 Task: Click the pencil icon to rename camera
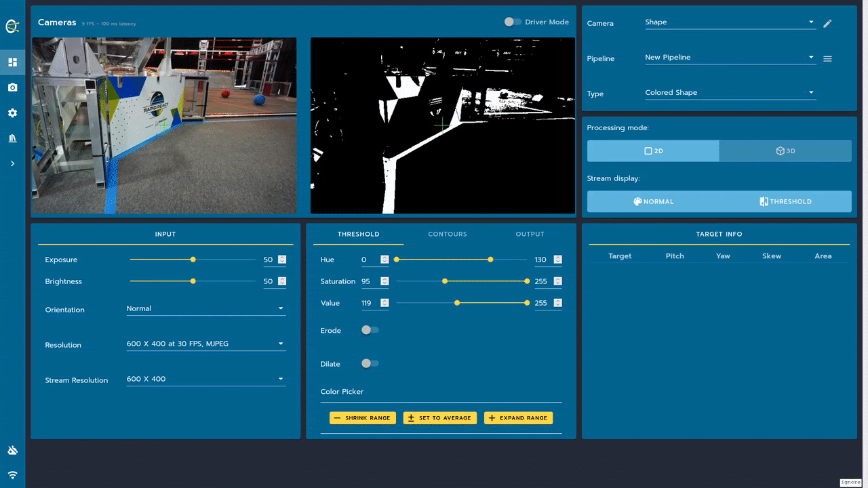tap(827, 24)
